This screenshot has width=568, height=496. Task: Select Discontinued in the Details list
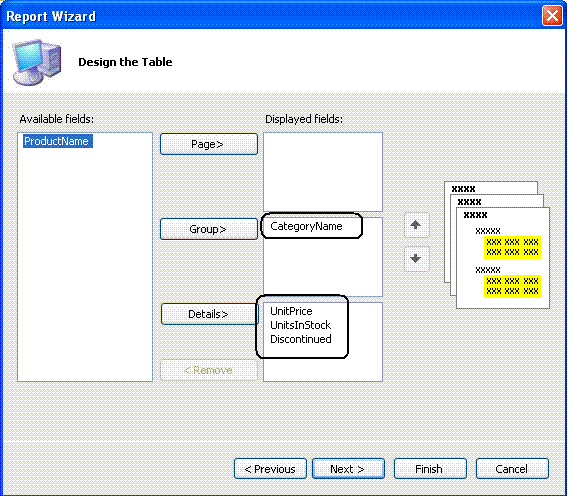tap(301, 339)
